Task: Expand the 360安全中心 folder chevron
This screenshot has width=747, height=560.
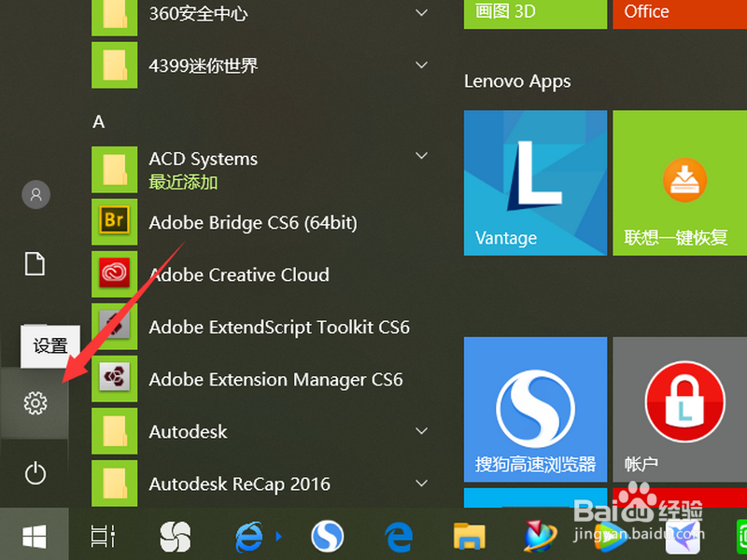Action: tap(421, 12)
